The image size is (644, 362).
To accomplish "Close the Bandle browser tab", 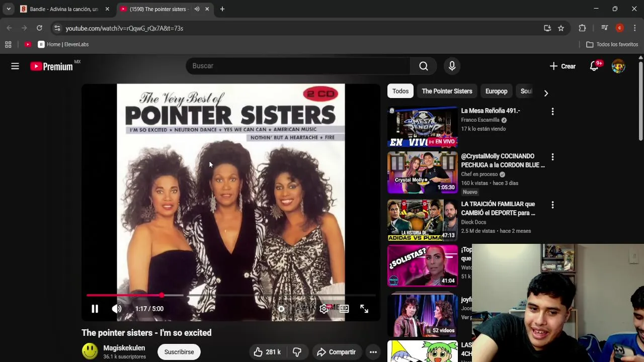I will coord(107,9).
